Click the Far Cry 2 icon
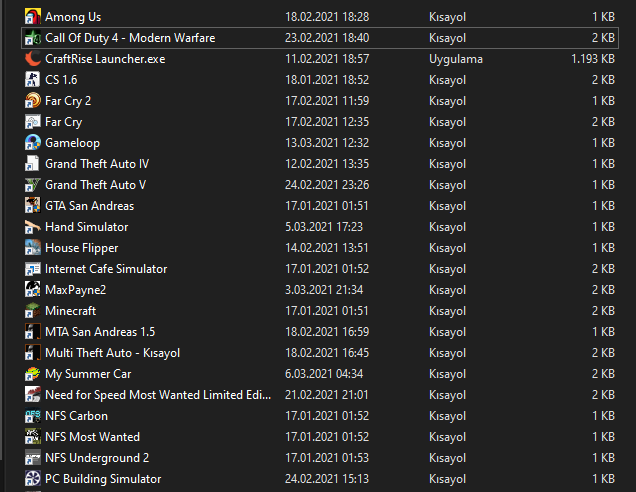 pos(32,101)
